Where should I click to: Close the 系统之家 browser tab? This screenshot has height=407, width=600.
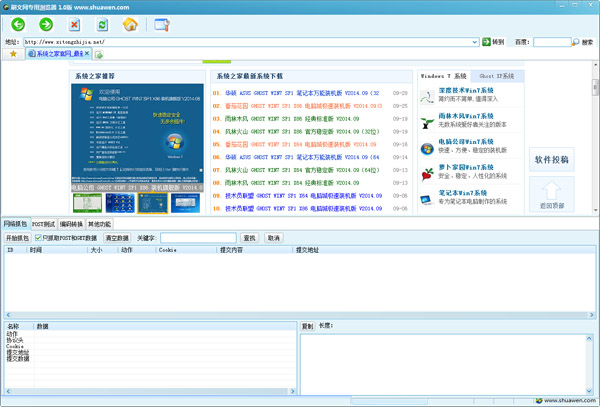pos(88,54)
